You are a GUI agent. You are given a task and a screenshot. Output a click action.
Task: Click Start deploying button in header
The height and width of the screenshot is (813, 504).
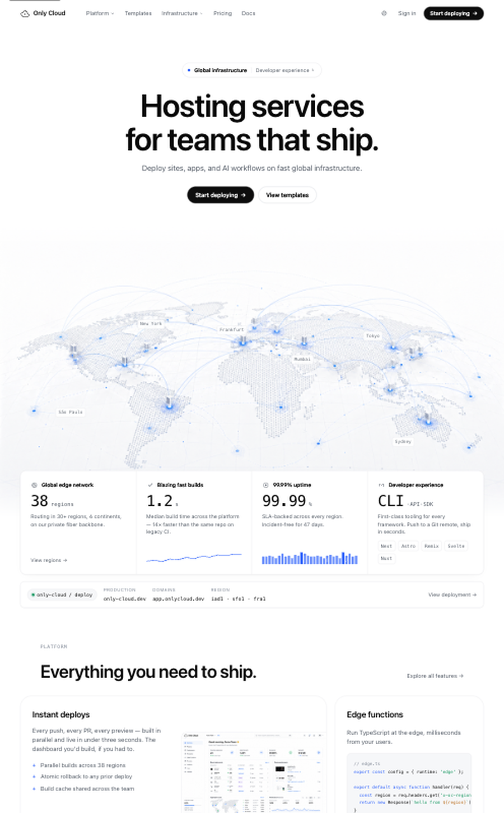[x=453, y=13]
